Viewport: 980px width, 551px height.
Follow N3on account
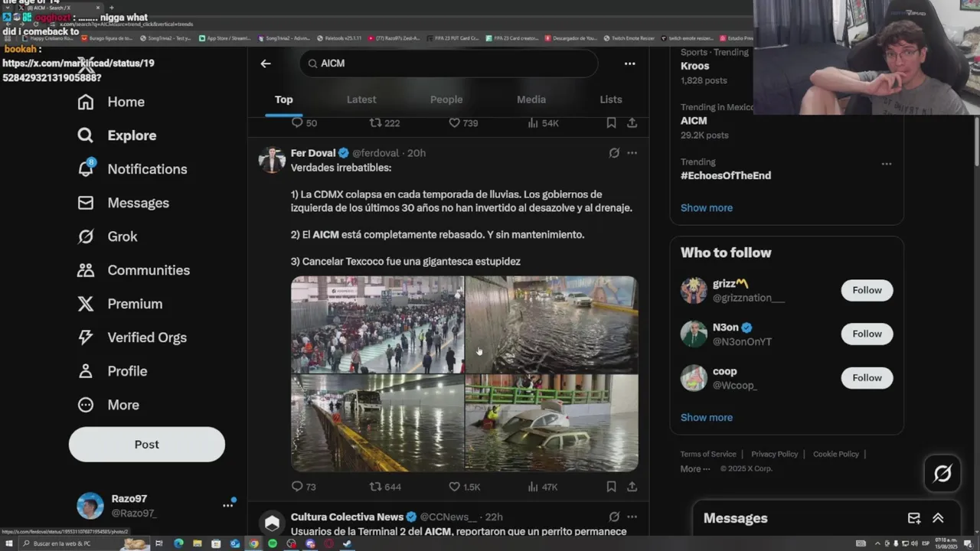(x=867, y=334)
